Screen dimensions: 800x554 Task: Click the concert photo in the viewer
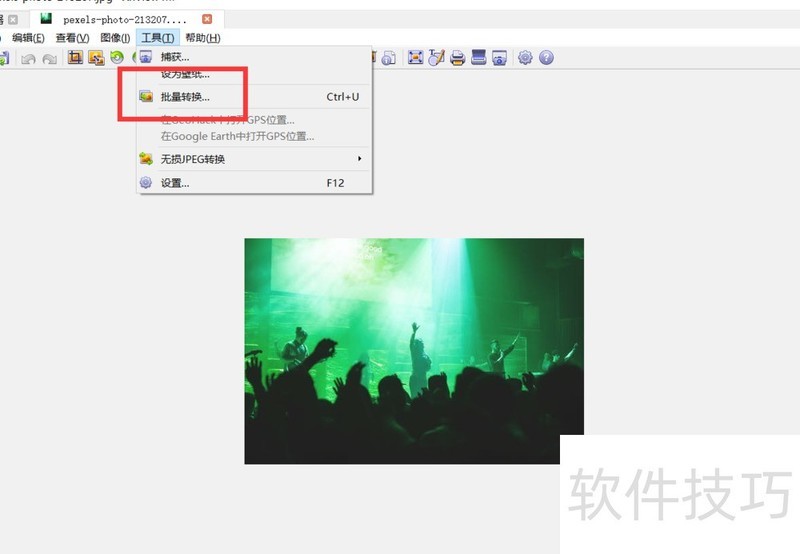[414, 351]
